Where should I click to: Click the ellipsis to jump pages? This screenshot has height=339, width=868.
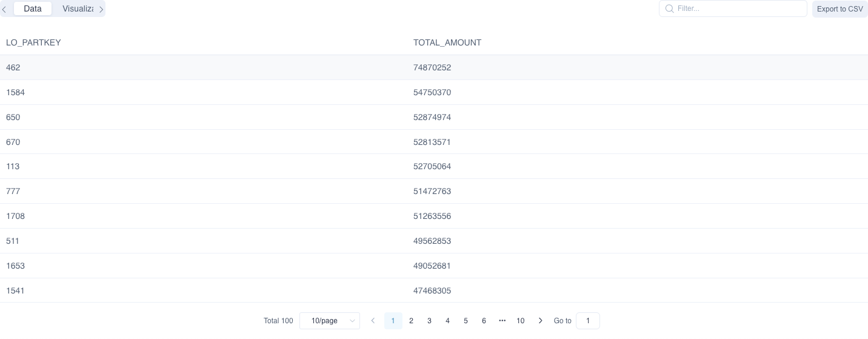click(502, 321)
